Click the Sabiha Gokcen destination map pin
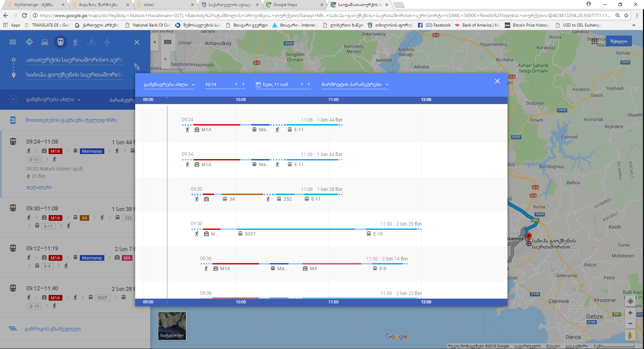 click(x=529, y=237)
